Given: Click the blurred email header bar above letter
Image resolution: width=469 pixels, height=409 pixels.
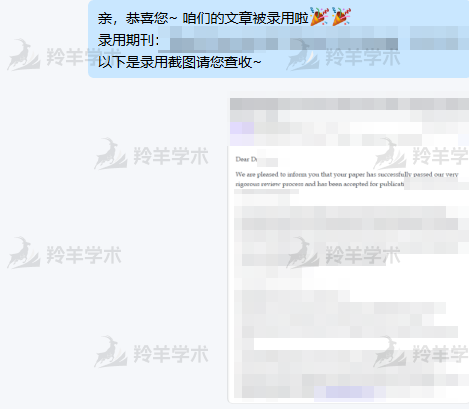Looking at the screenshot, I should (x=349, y=104).
